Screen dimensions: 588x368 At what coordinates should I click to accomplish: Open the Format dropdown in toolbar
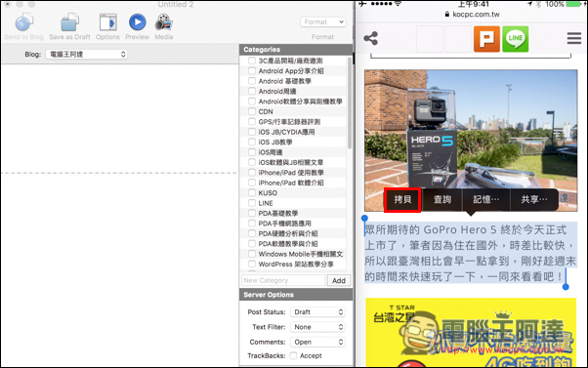(x=323, y=22)
